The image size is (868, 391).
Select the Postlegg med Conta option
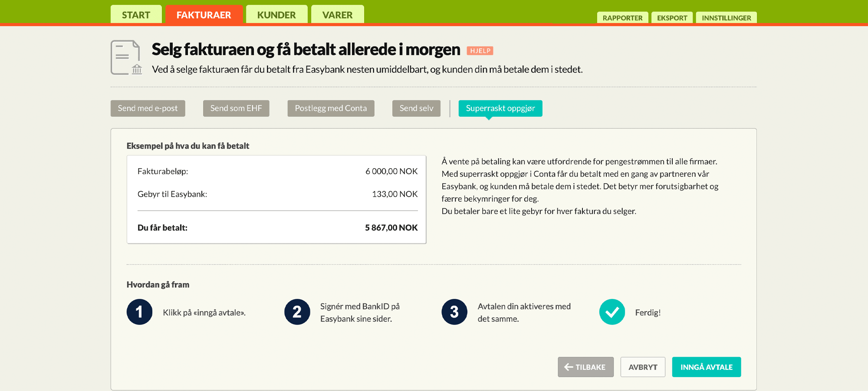click(331, 108)
